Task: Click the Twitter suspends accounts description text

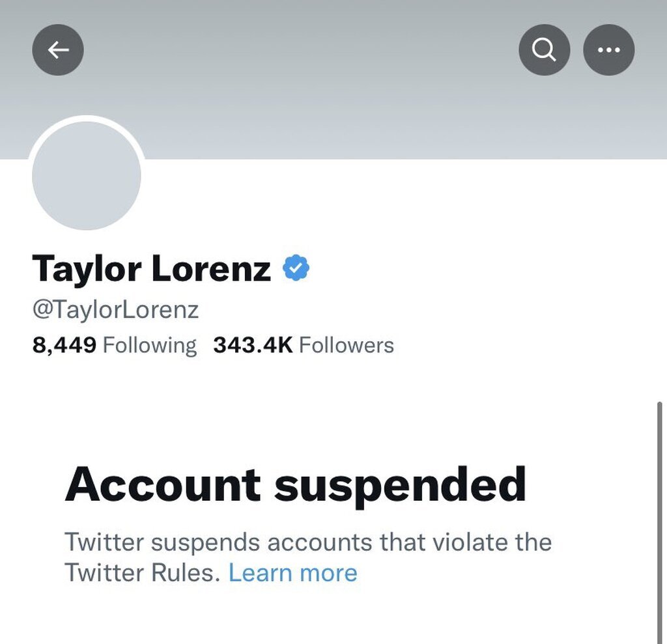Action: pos(308,557)
